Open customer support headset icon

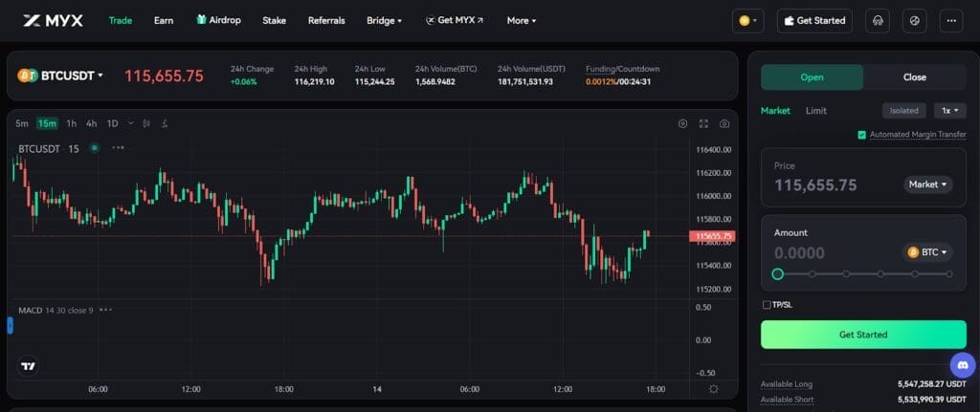coord(877,20)
